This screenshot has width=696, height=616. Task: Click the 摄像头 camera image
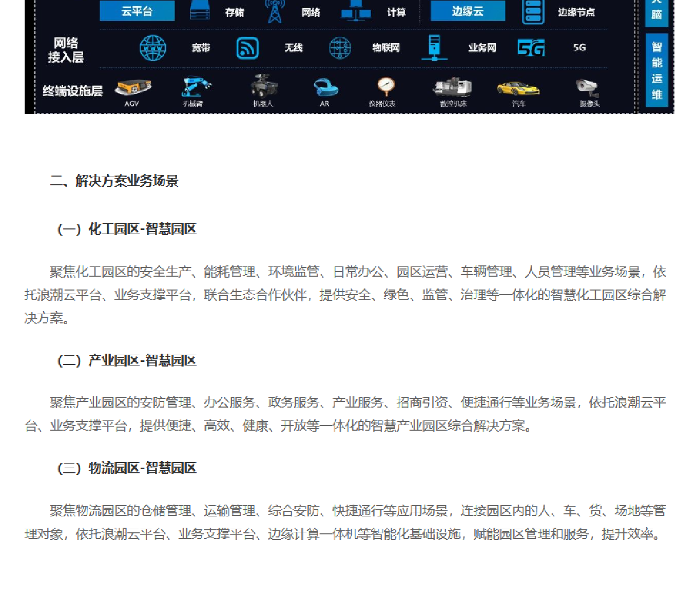587,87
